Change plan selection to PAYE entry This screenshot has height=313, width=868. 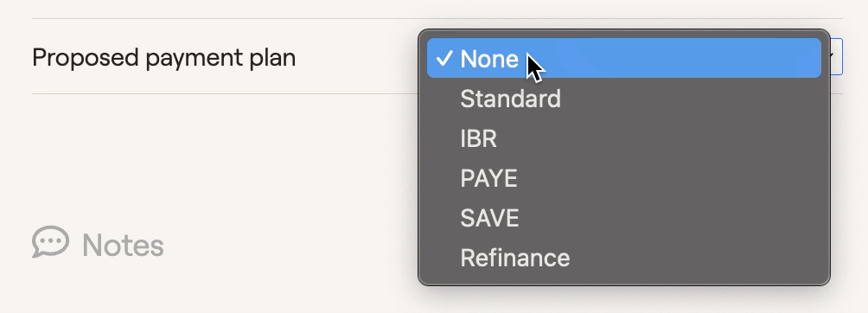tap(624, 178)
